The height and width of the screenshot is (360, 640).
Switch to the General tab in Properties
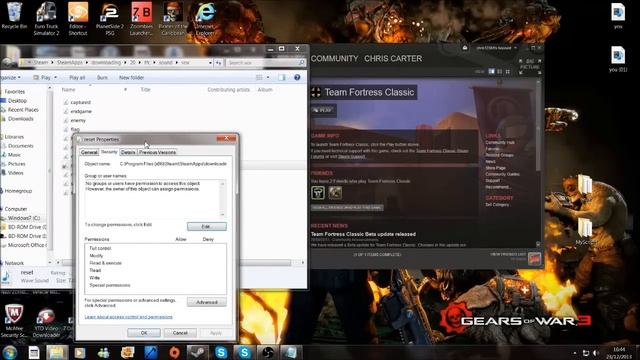click(x=89, y=152)
